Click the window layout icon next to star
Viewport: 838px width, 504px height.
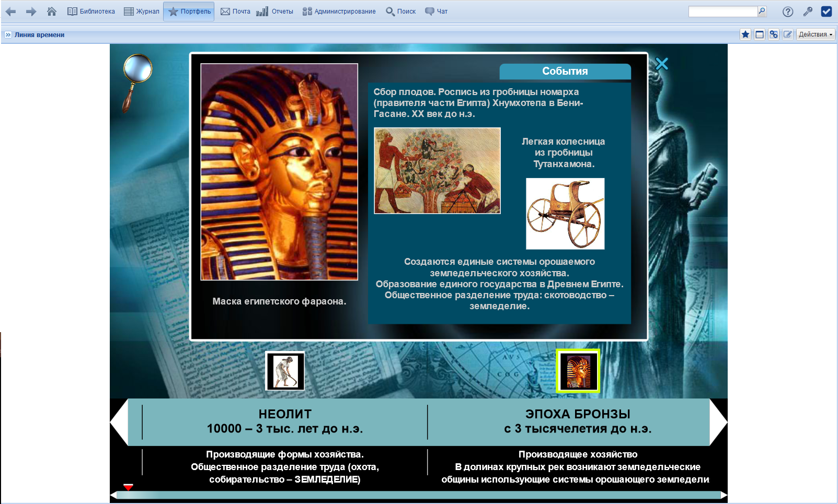(x=760, y=34)
